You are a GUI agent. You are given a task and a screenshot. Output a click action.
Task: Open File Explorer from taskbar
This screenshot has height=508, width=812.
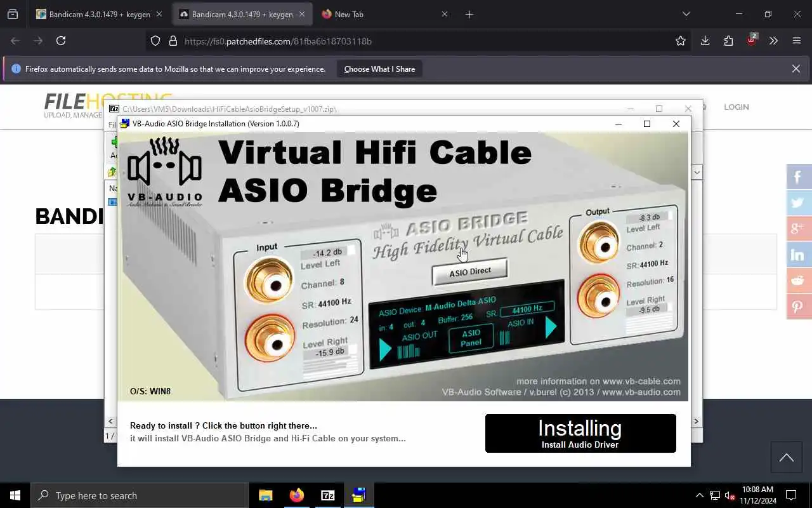266,495
